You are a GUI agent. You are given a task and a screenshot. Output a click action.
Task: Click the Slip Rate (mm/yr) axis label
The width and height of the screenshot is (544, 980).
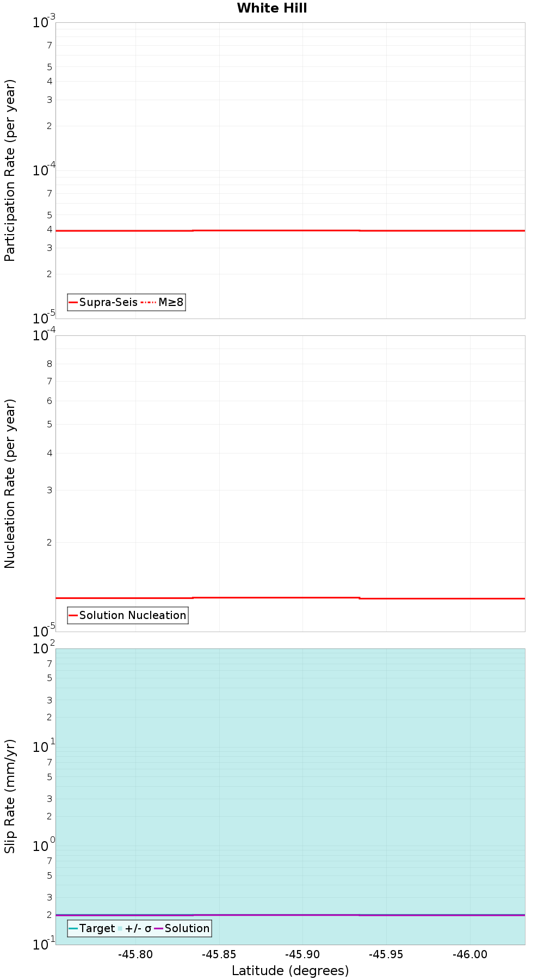10,796
